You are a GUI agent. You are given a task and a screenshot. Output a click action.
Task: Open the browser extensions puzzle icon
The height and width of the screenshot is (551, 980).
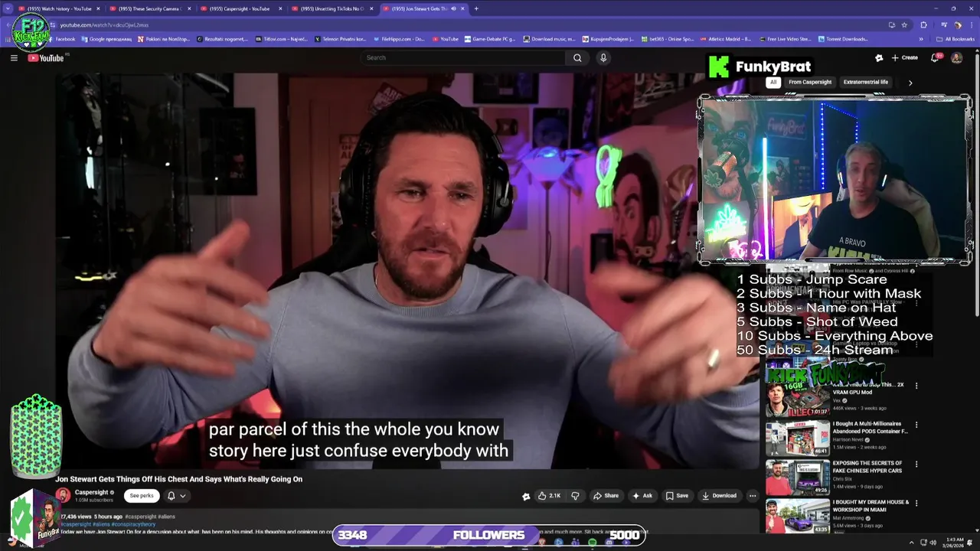pos(923,24)
